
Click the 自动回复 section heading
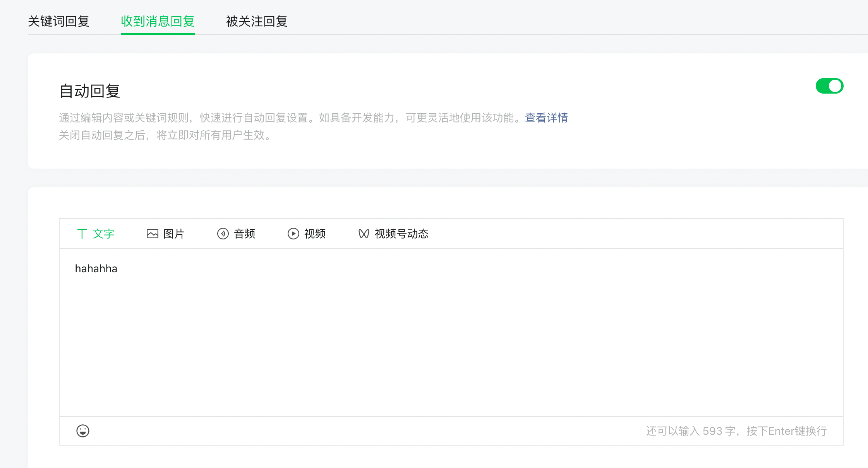tap(90, 91)
